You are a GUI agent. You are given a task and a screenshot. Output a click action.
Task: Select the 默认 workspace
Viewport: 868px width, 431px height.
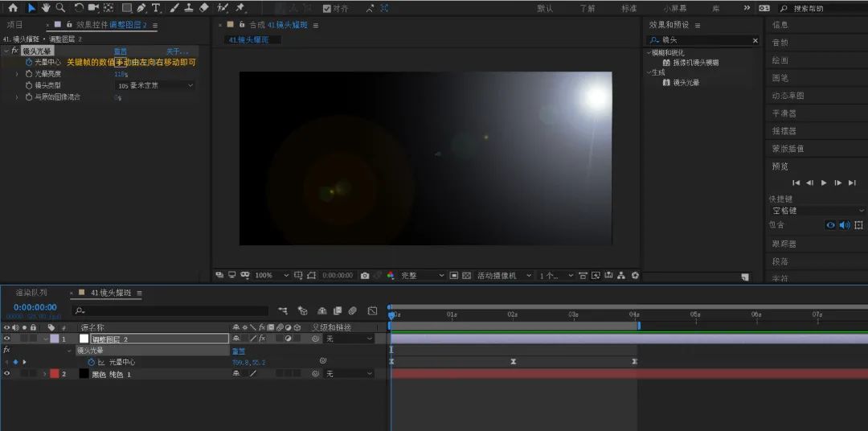tap(545, 8)
